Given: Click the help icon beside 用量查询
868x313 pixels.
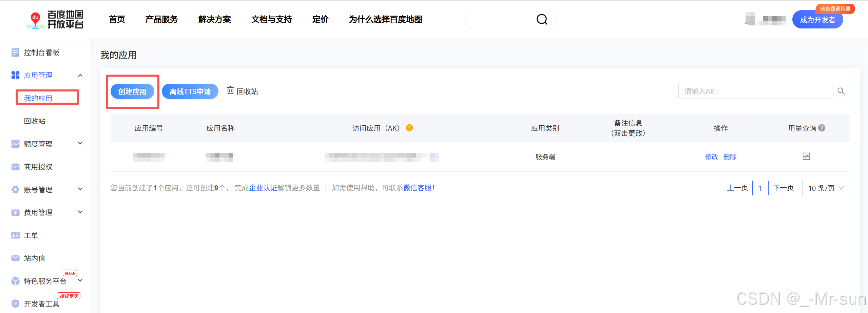Looking at the screenshot, I should click(822, 128).
